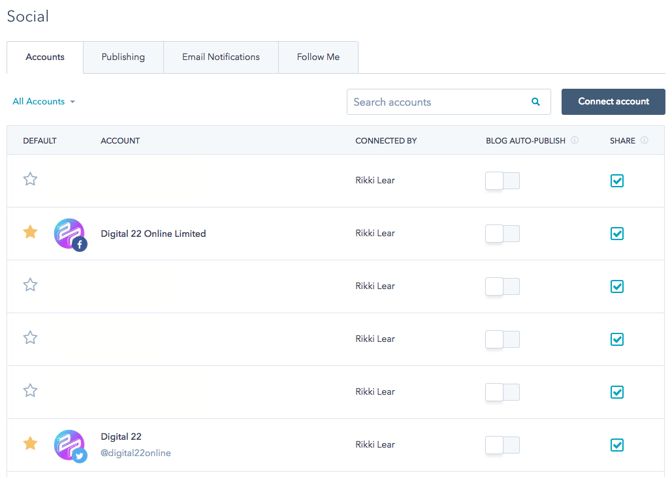
Task: Click the Digital 22 Twitter account avatar
Action: (69, 445)
